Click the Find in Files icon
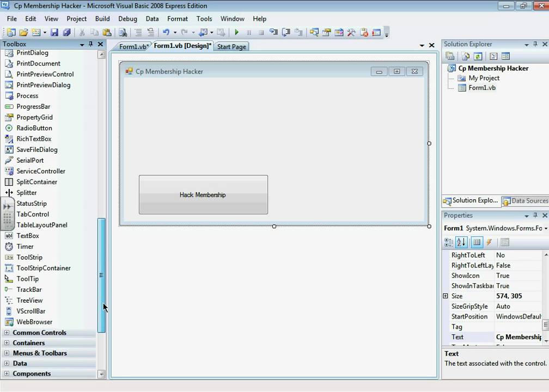Viewport: 549px width, 392px height. point(123,33)
